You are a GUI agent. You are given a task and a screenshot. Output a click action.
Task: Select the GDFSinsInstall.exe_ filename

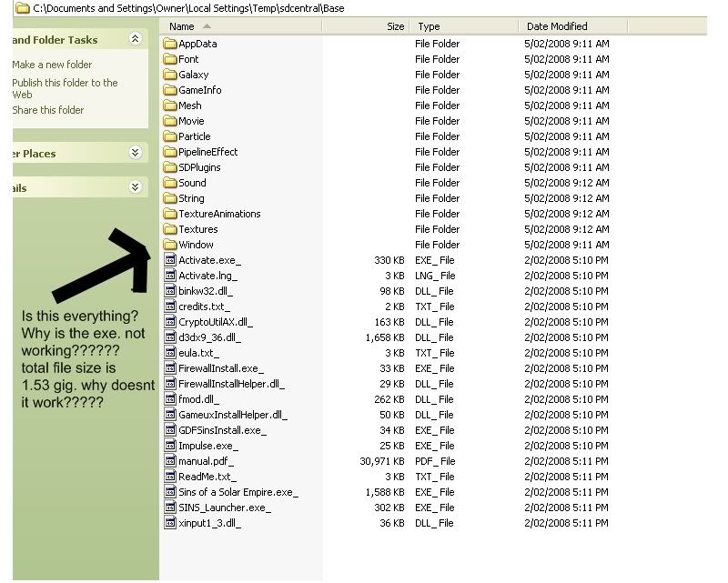tap(222, 430)
